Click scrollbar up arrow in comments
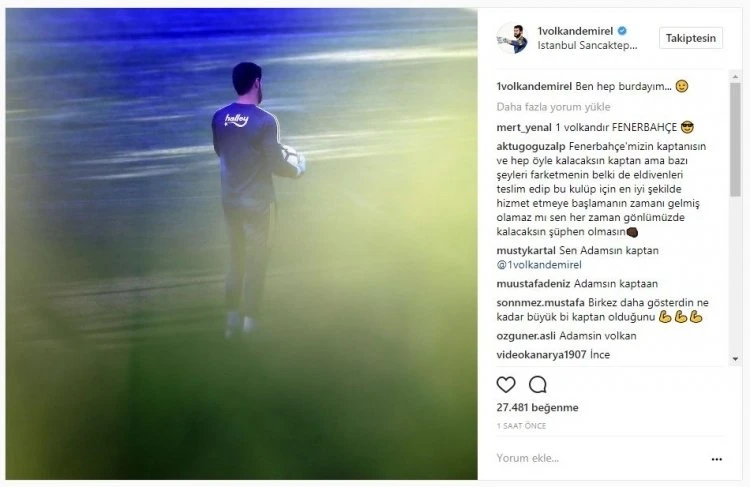The width and height of the screenshot is (750, 487). point(735,77)
